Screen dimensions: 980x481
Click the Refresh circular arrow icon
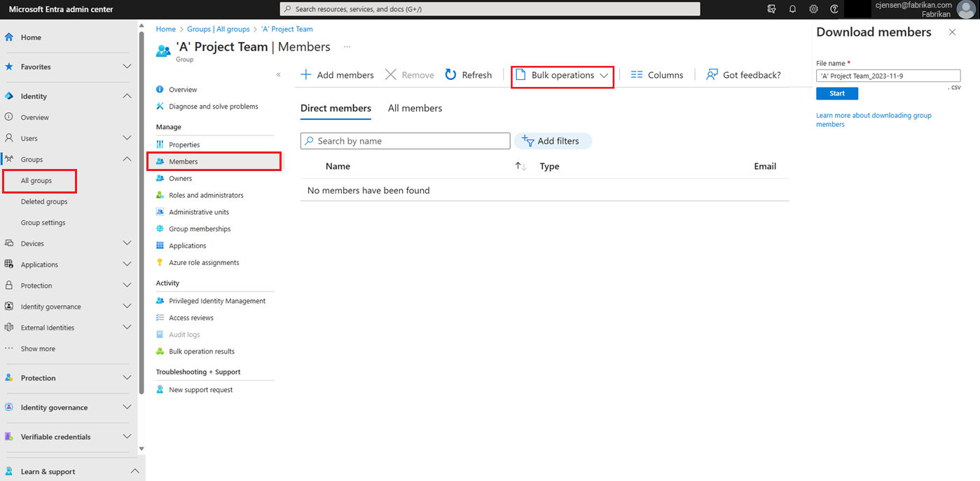pyautogui.click(x=450, y=74)
